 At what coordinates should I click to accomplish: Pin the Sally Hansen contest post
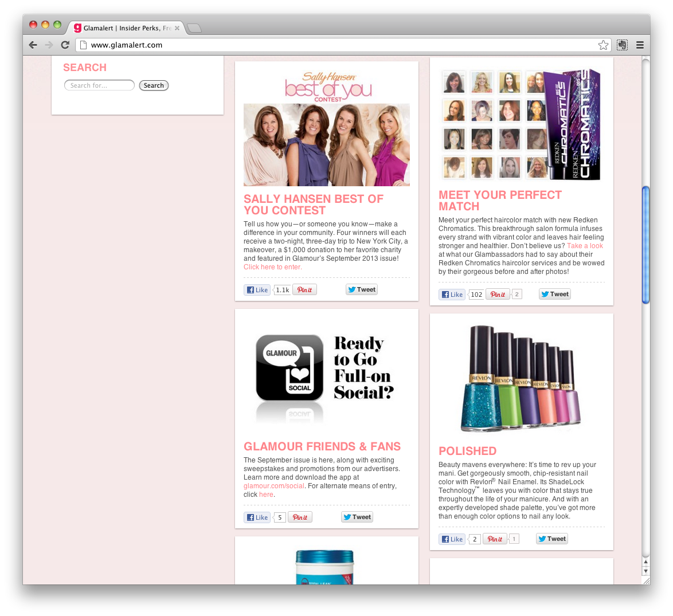click(305, 290)
